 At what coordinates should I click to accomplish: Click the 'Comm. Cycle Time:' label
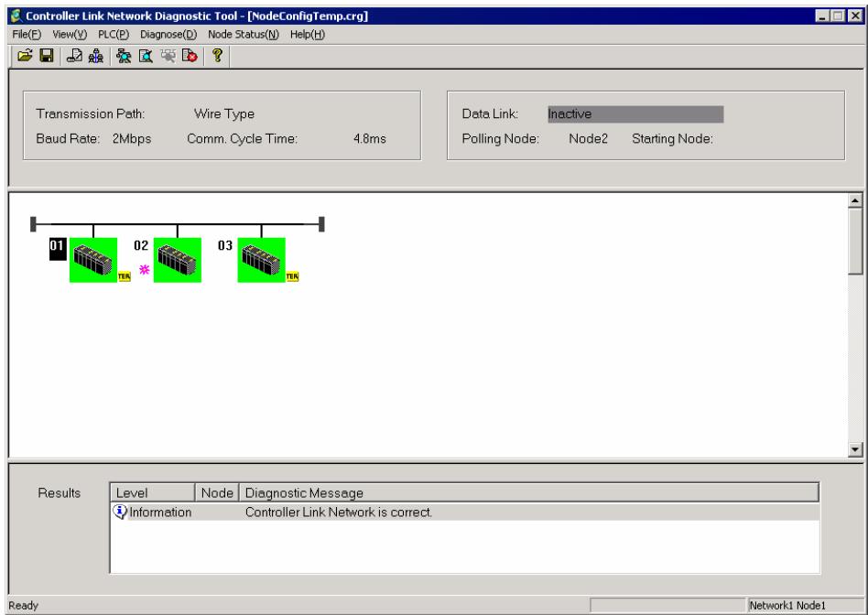coord(242,138)
